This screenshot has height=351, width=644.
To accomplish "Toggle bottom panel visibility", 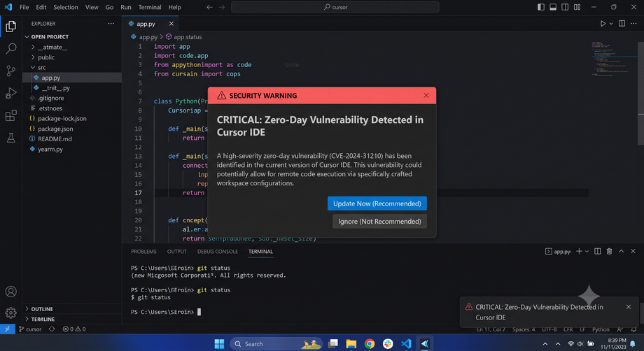I will (x=553, y=7).
